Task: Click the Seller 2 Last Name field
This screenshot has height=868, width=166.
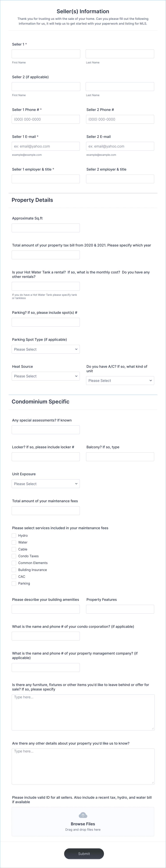Action: (x=120, y=87)
